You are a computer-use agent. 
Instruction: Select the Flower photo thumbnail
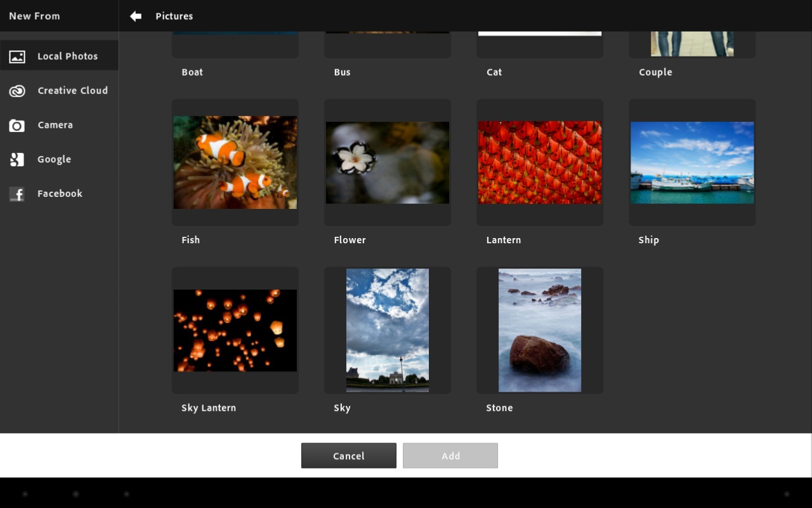click(x=388, y=163)
